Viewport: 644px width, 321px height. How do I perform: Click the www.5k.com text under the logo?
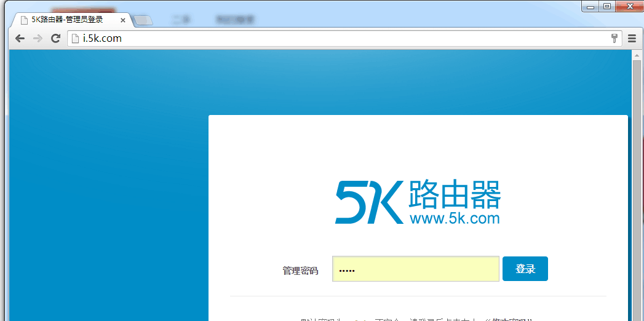pyautogui.click(x=455, y=218)
